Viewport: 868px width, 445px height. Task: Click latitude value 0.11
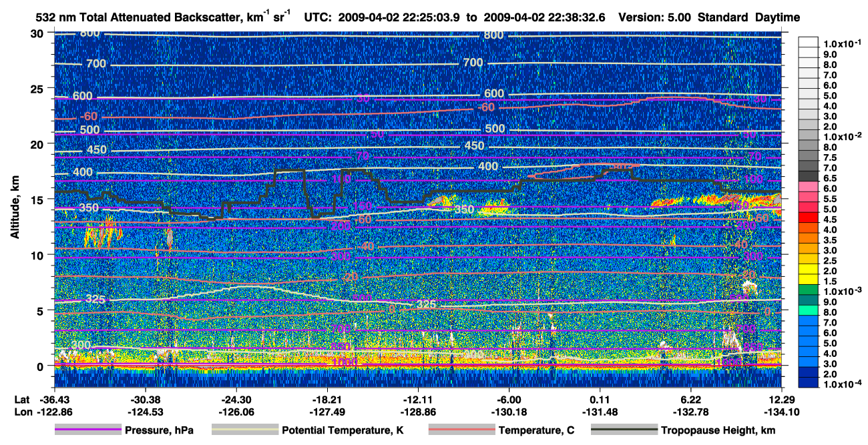600,399
